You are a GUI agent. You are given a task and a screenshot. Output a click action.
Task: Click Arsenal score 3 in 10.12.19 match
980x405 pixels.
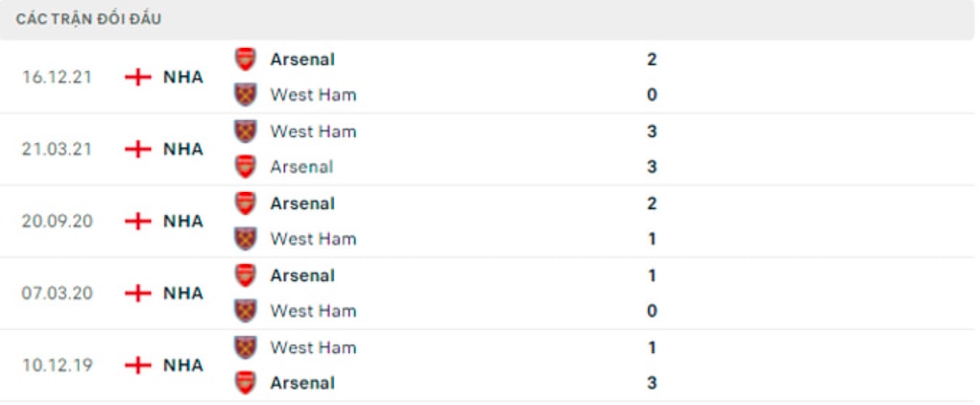tap(652, 383)
